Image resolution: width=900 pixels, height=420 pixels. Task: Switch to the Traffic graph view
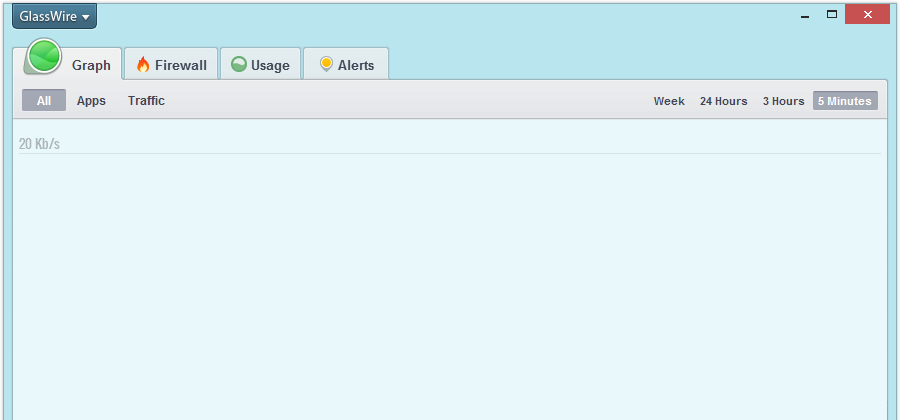(146, 101)
